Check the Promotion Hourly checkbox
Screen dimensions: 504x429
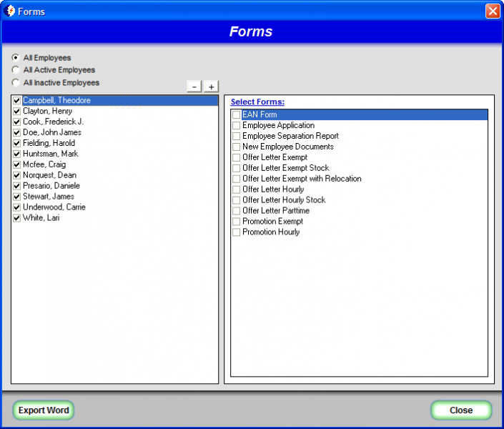[236, 232]
